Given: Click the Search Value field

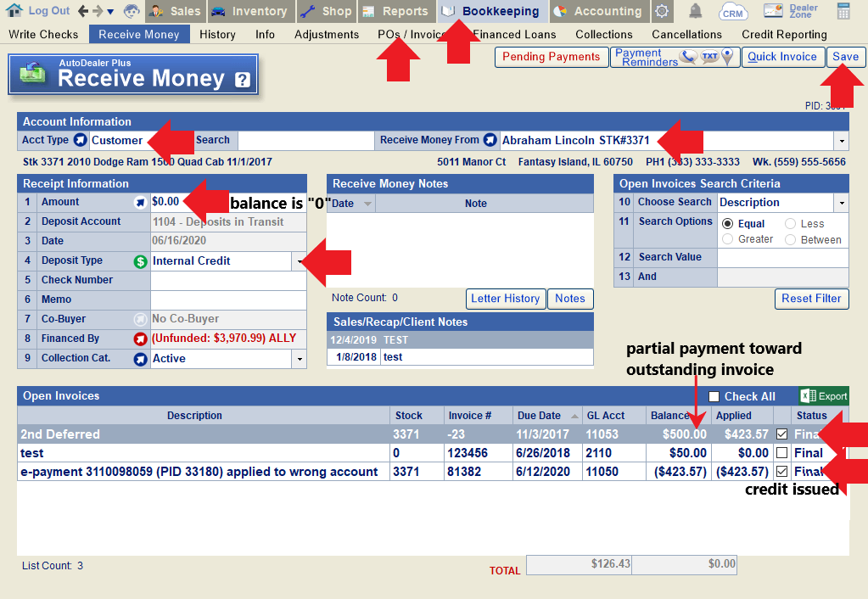Looking at the screenshot, I should tap(783, 257).
